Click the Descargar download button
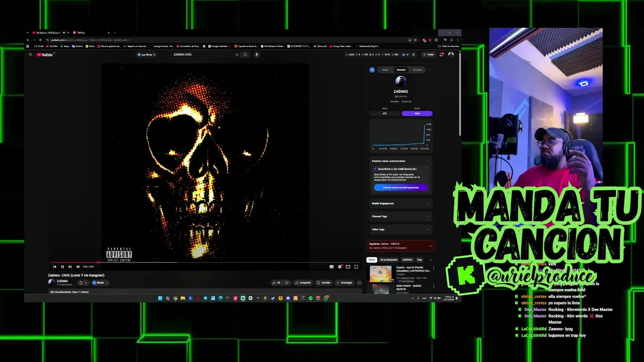 tap(344, 283)
